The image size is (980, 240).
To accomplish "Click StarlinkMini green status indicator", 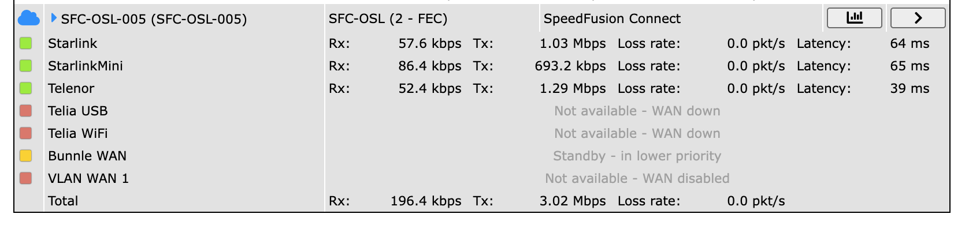I will (x=26, y=66).
